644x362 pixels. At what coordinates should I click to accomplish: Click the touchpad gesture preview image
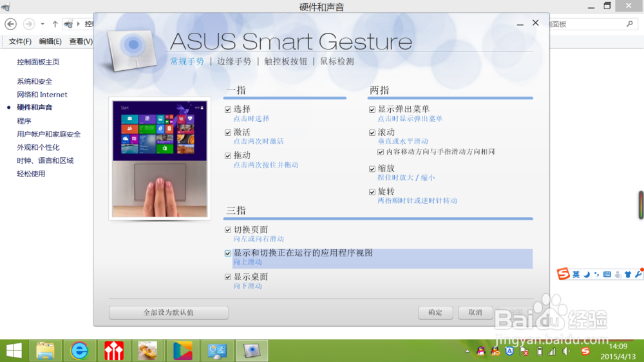(x=160, y=159)
